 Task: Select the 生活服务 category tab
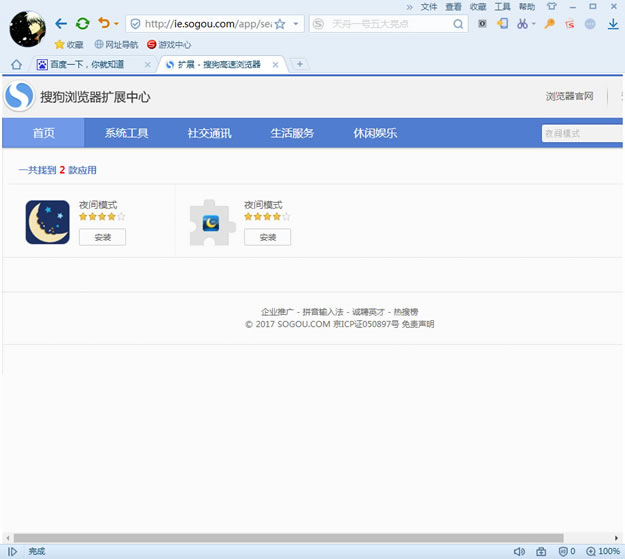click(292, 133)
